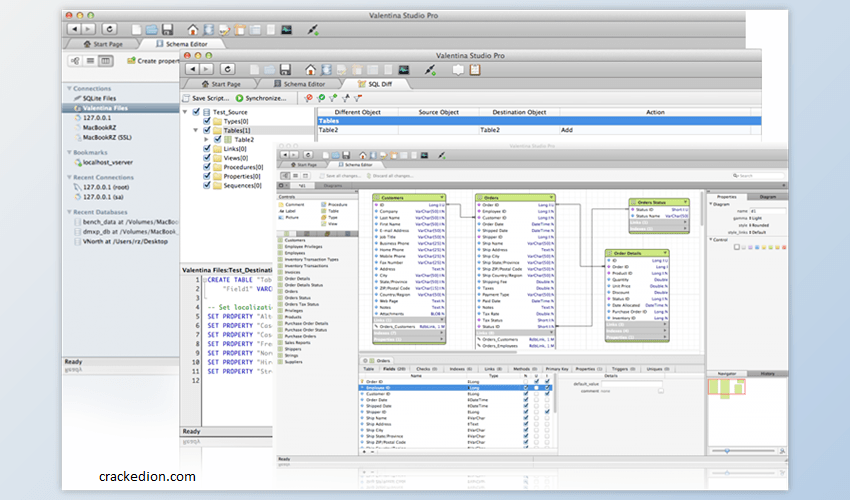Click floppy save icon in rearmost window
Image resolution: width=850 pixels, height=500 pixels.
click(168, 29)
